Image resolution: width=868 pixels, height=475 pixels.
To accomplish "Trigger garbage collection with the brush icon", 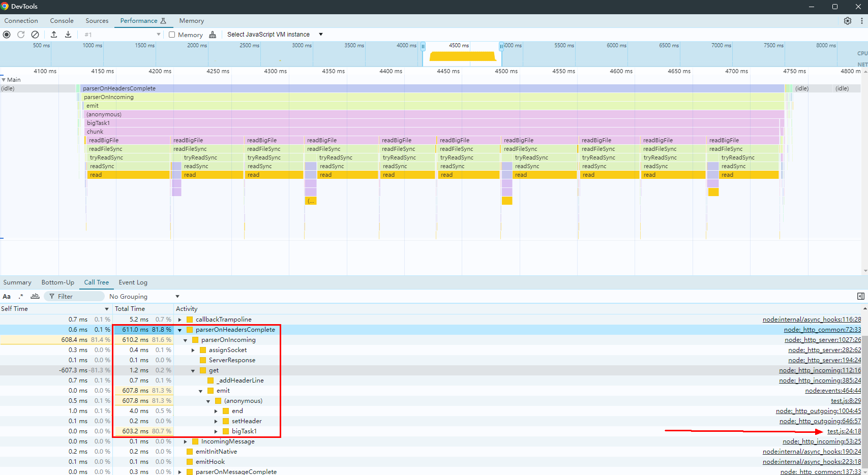I will pos(213,34).
